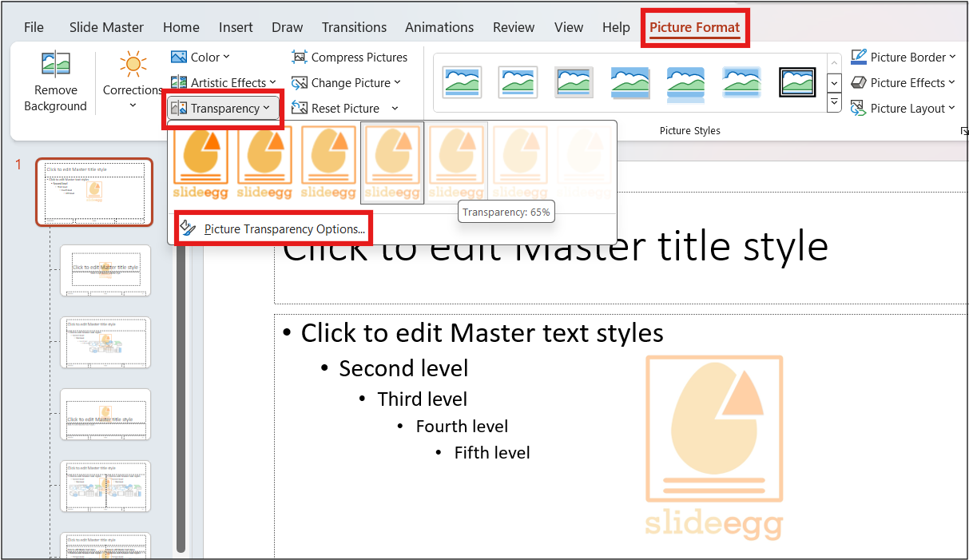
Task: Select the fifth layout thumbnail
Action: pyautogui.click(x=105, y=486)
